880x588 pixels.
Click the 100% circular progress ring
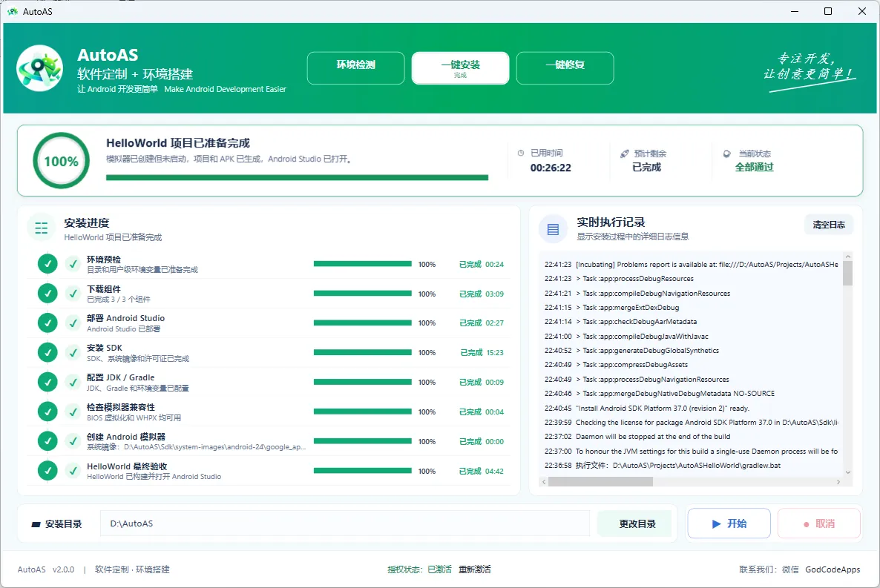[x=61, y=161]
